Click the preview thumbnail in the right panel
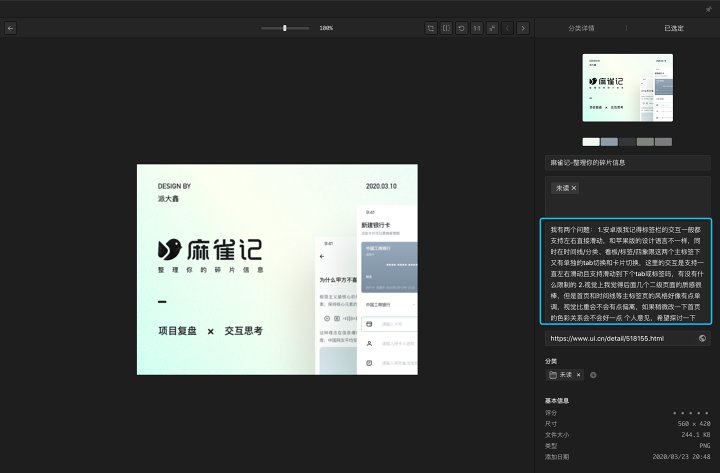Screen dimensions: 720x473 pos(628,88)
